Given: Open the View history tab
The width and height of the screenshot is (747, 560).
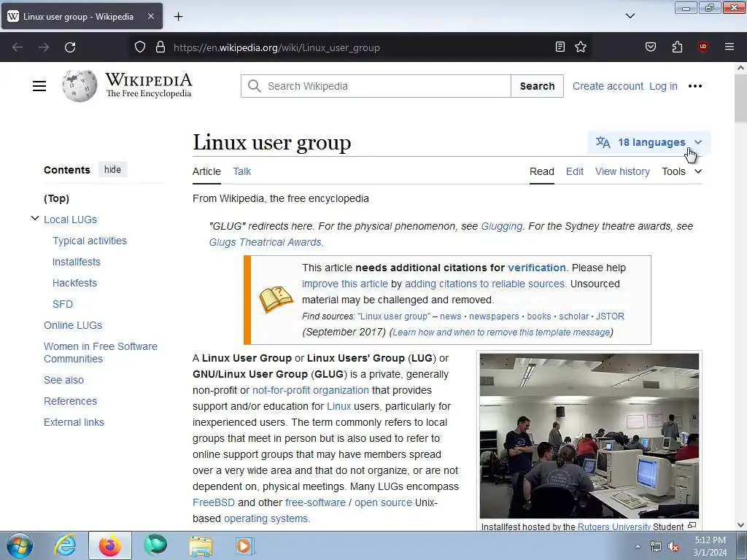Looking at the screenshot, I should (x=622, y=171).
